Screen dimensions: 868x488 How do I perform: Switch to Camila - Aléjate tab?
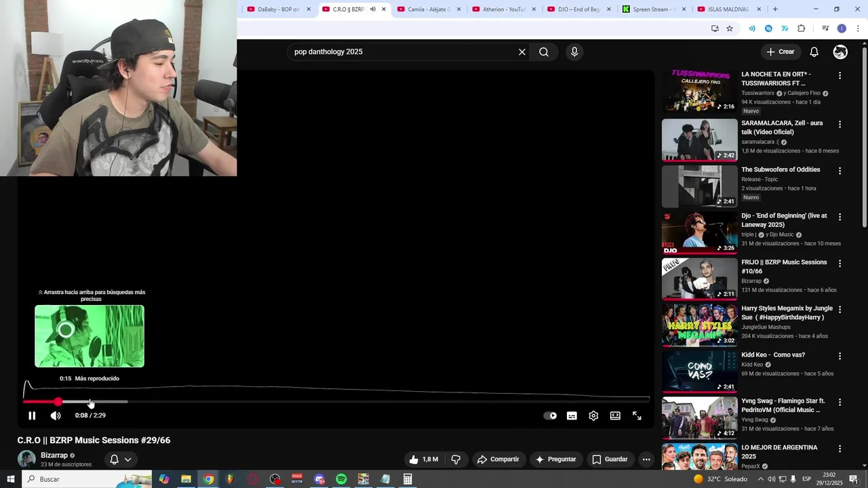(x=431, y=9)
